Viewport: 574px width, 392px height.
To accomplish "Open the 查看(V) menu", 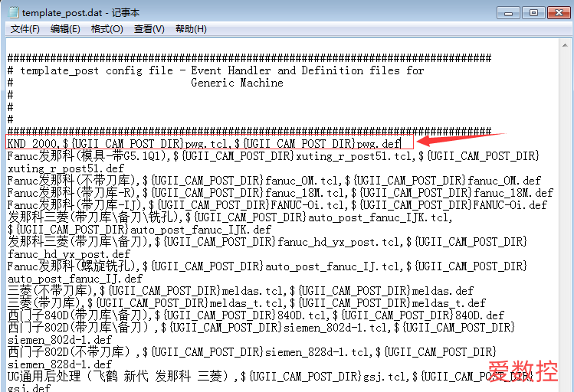I will click(x=149, y=29).
